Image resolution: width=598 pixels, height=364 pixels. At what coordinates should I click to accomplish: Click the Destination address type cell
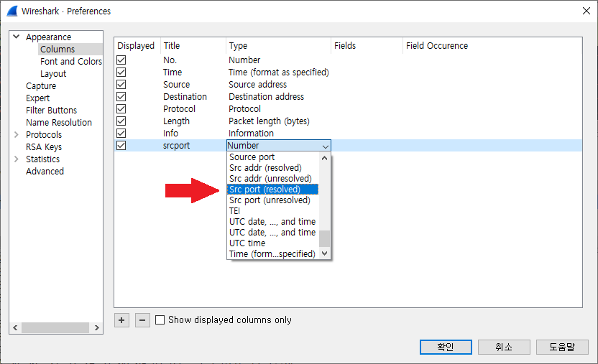point(266,97)
